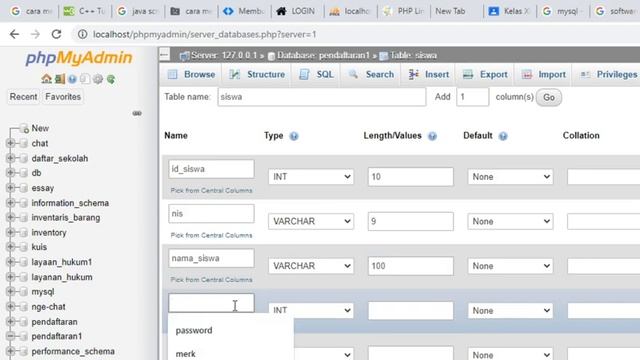Open Type dropdown of the empty fourth row

tap(311, 310)
